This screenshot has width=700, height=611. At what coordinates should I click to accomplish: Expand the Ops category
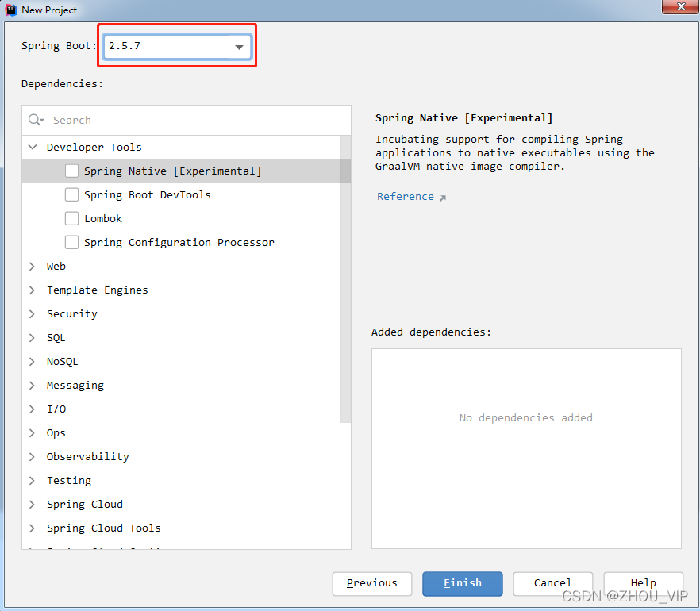coord(32,433)
